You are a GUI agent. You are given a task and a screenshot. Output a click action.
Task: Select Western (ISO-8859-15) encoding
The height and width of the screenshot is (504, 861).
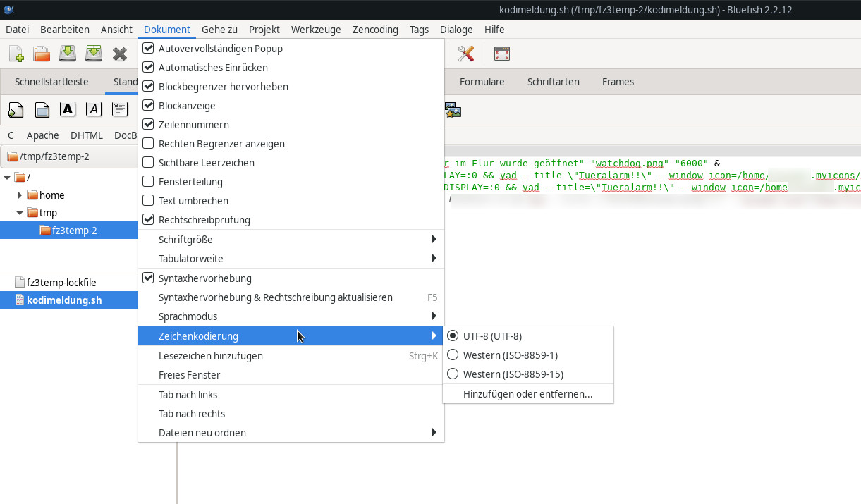click(513, 374)
